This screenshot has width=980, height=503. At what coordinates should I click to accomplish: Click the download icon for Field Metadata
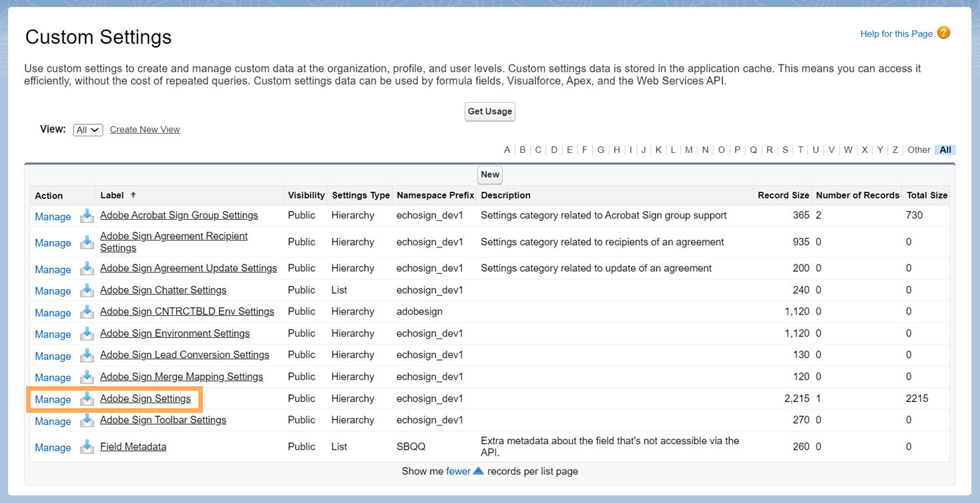point(87,447)
